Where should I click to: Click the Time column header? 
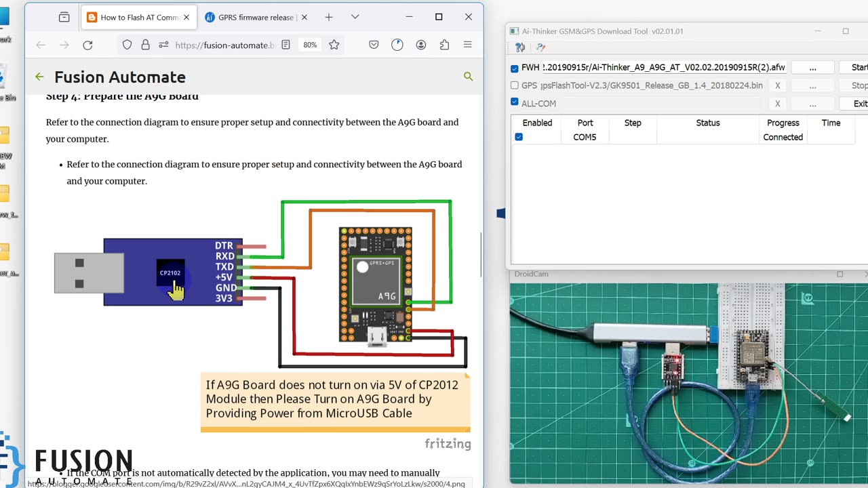pos(831,123)
